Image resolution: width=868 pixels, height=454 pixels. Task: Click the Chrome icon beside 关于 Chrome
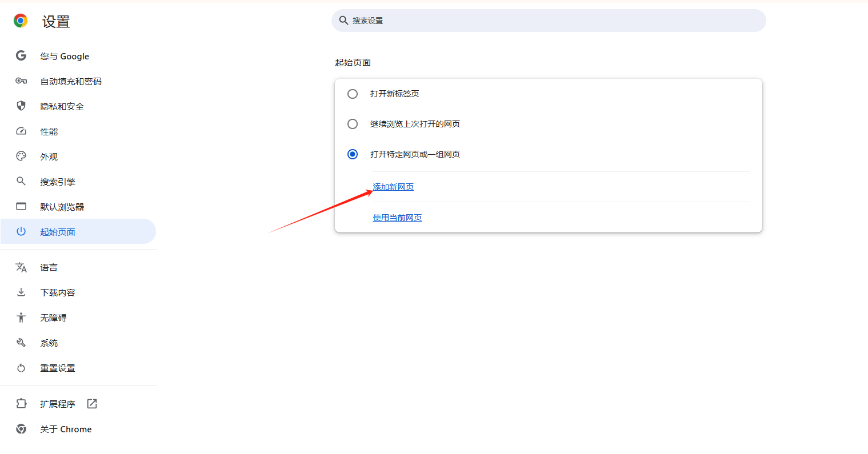click(x=21, y=429)
